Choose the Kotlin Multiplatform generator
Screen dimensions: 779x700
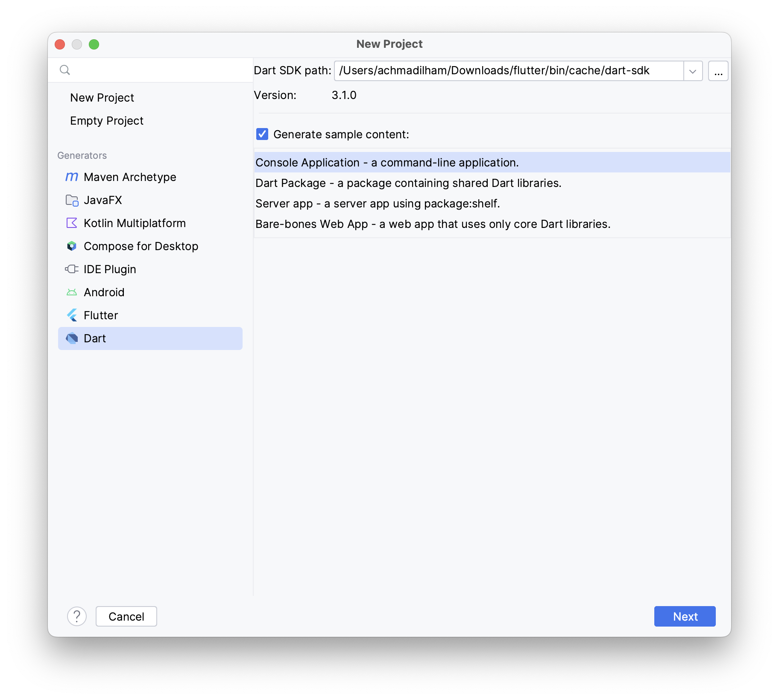pos(150,223)
